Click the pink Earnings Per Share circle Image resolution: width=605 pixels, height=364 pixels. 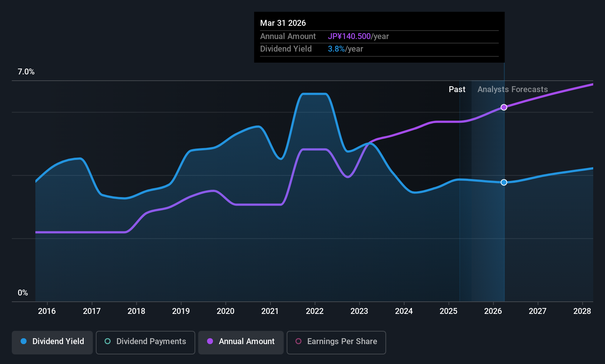tap(298, 341)
